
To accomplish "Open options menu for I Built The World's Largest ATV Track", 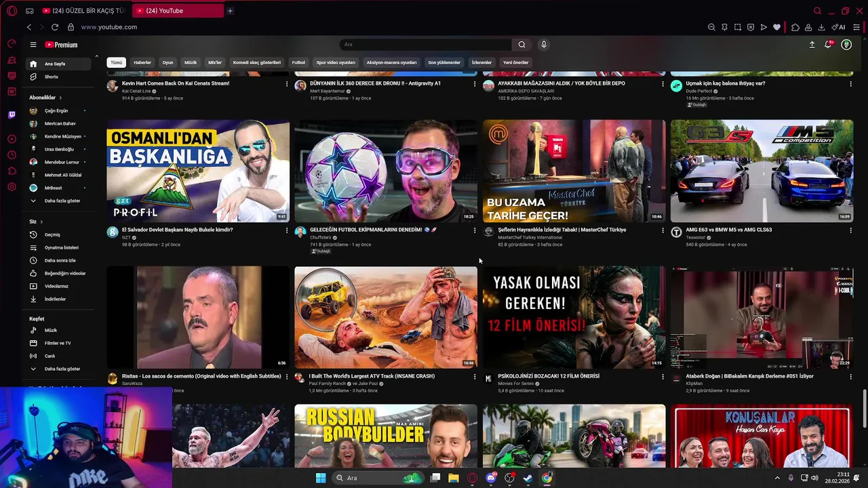I will (475, 377).
